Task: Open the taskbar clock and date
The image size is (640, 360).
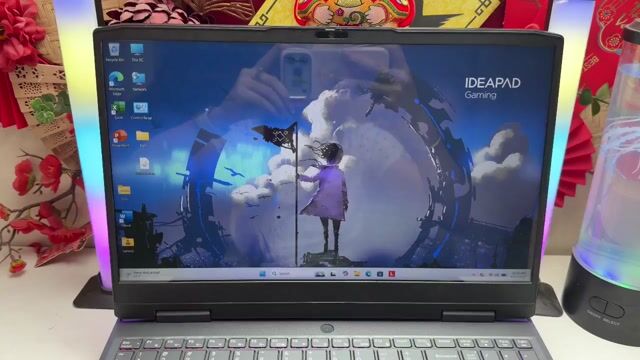Action: (x=519, y=274)
